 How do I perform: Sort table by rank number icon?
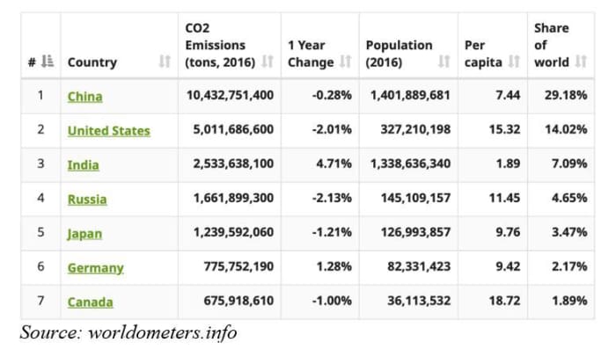[48, 62]
